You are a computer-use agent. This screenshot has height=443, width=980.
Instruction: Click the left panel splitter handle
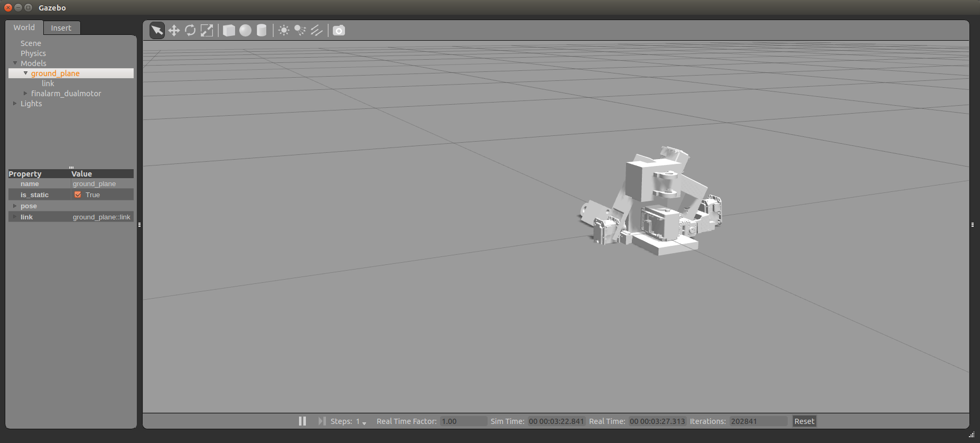139,225
